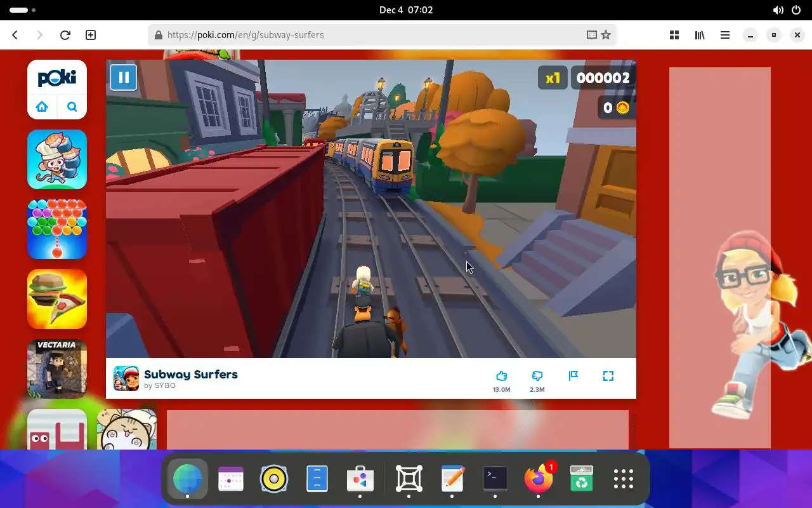Image resolution: width=812 pixels, height=508 pixels.
Task: Open the software store in dock
Action: click(x=360, y=478)
